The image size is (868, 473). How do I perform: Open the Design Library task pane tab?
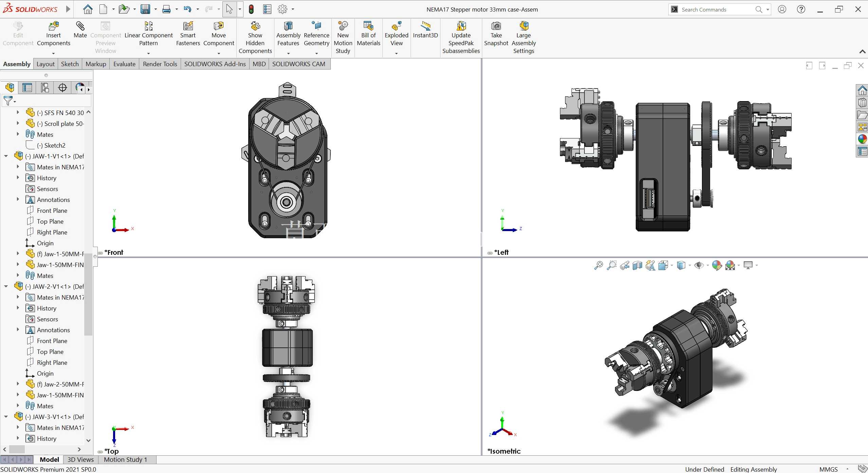(862, 102)
